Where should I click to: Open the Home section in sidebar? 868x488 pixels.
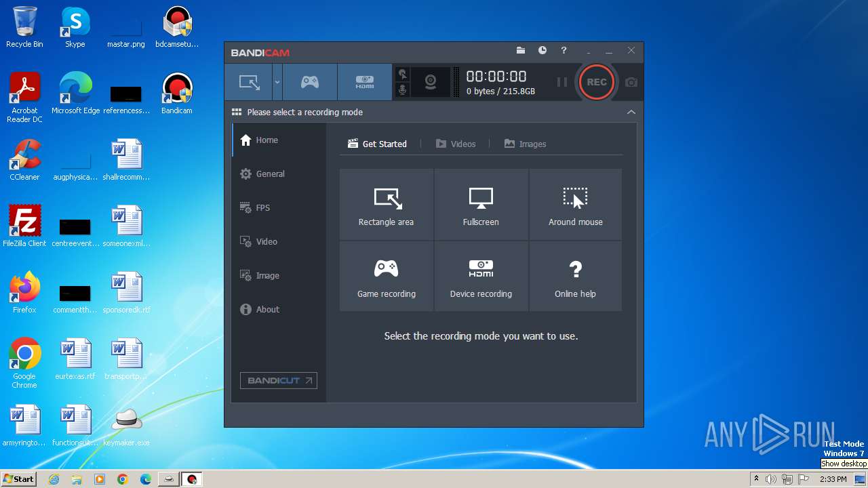click(x=279, y=140)
